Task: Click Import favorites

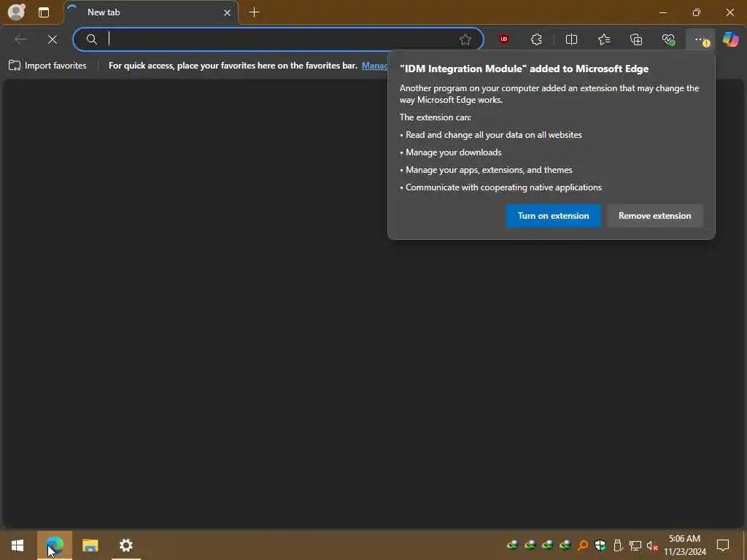Action: click(x=47, y=66)
